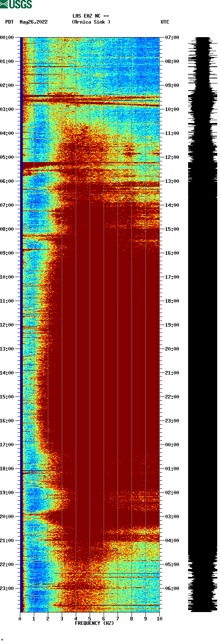Click UTC axis label '09:00'
This screenshot has width=220, height=644.
pyautogui.click(x=172, y=85)
